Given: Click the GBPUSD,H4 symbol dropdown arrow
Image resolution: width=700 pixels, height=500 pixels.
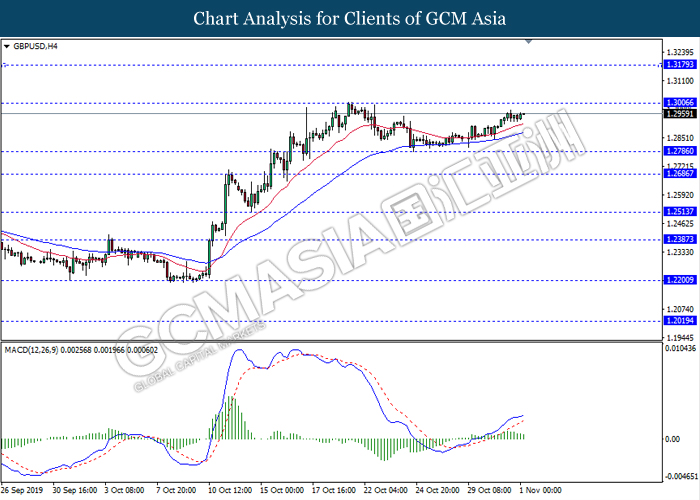Looking at the screenshot, I should click(7, 46).
